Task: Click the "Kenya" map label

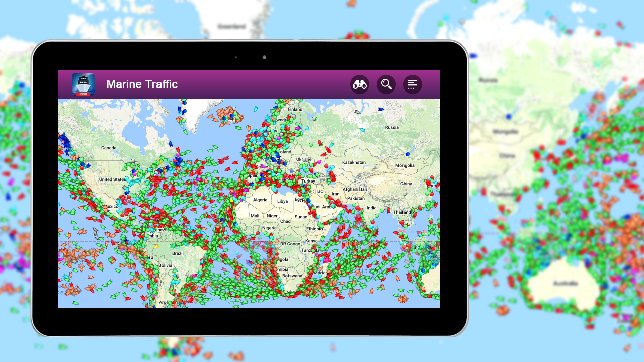Action: click(311, 241)
